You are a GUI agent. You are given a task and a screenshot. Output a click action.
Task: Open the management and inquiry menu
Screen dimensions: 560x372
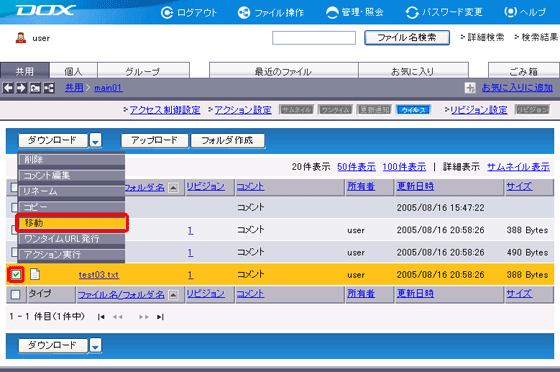(x=355, y=12)
